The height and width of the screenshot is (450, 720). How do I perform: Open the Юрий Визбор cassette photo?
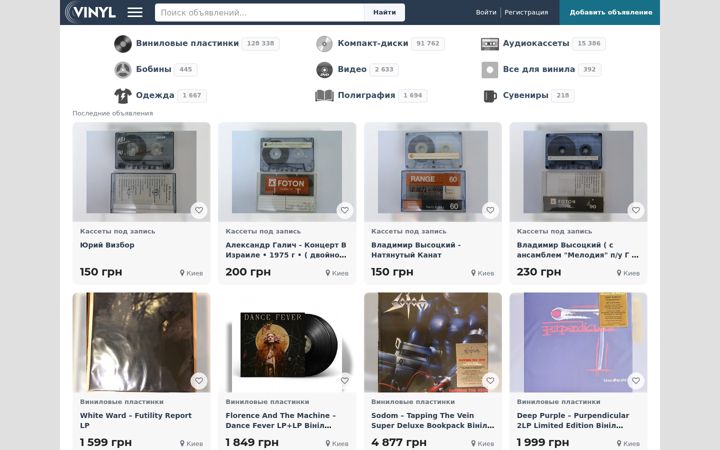[x=141, y=172]
